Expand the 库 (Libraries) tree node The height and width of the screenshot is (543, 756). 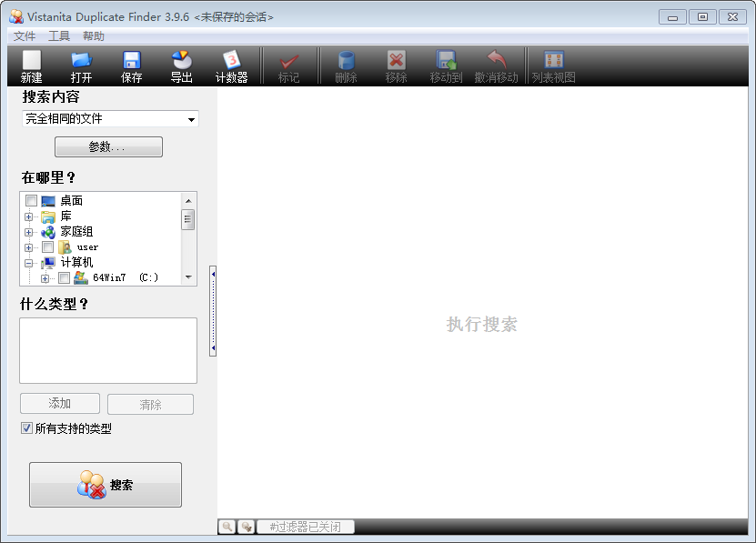point(29,216)
